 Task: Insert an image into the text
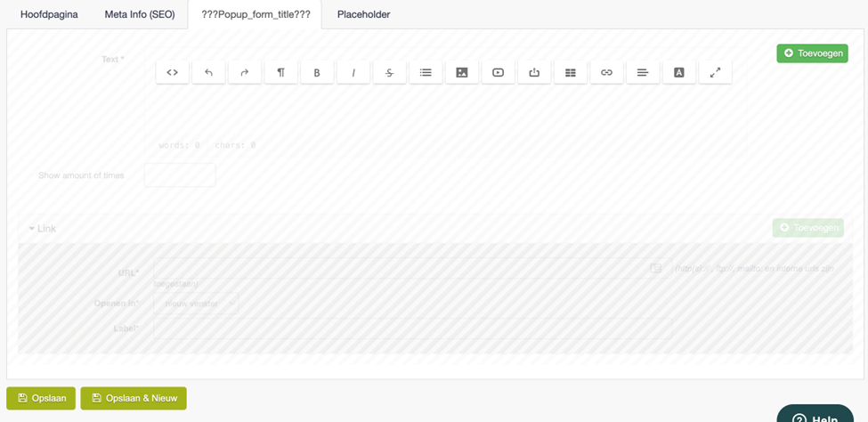pos(462,72)
